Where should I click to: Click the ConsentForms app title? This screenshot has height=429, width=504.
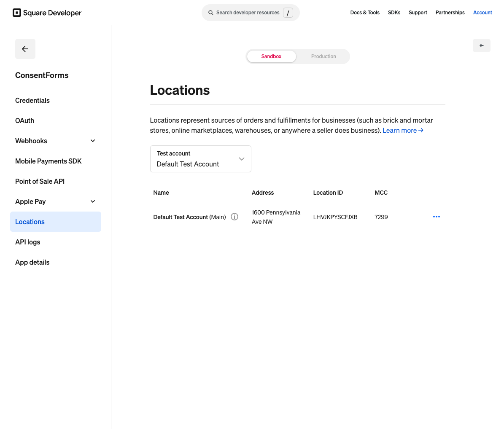pos(42,75)
